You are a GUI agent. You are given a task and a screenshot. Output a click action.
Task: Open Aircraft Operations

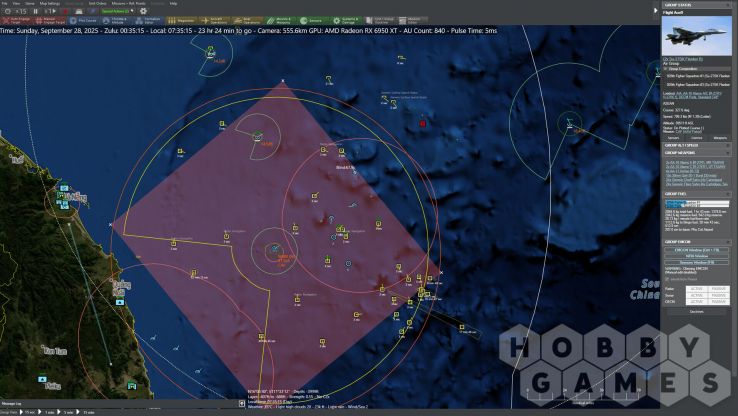click(215, 21)
